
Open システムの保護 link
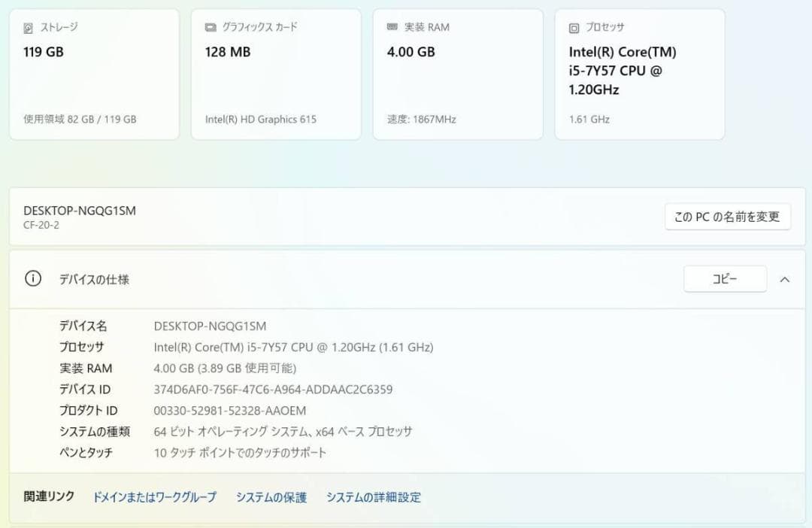(x=271, y=497)
